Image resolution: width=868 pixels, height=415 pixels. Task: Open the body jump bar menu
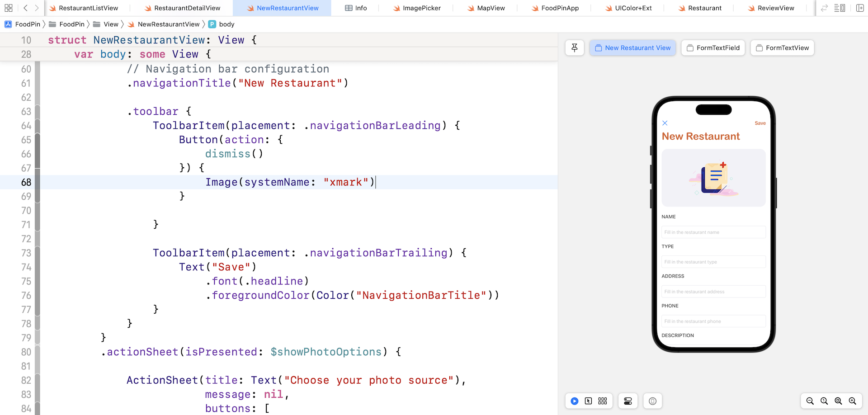click(221, 24)
